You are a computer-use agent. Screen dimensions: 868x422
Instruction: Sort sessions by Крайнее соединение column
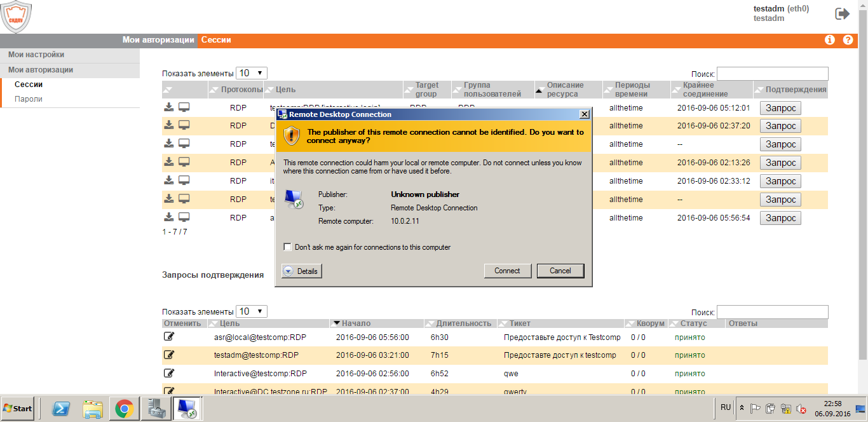pos(710,90)
